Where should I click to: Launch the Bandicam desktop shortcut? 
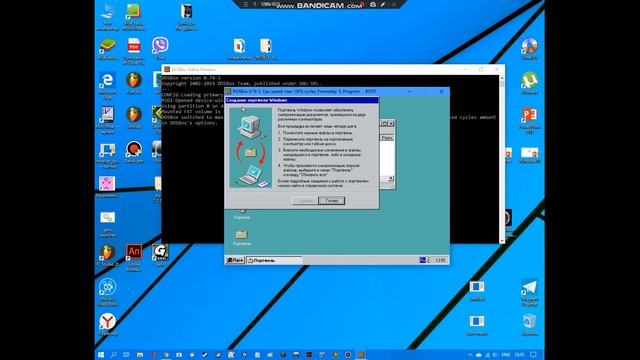(x=133, y=152)
